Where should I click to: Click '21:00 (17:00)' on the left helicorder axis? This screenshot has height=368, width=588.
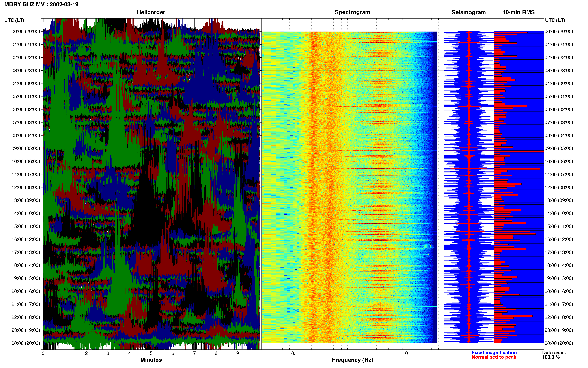click(26, 304)
